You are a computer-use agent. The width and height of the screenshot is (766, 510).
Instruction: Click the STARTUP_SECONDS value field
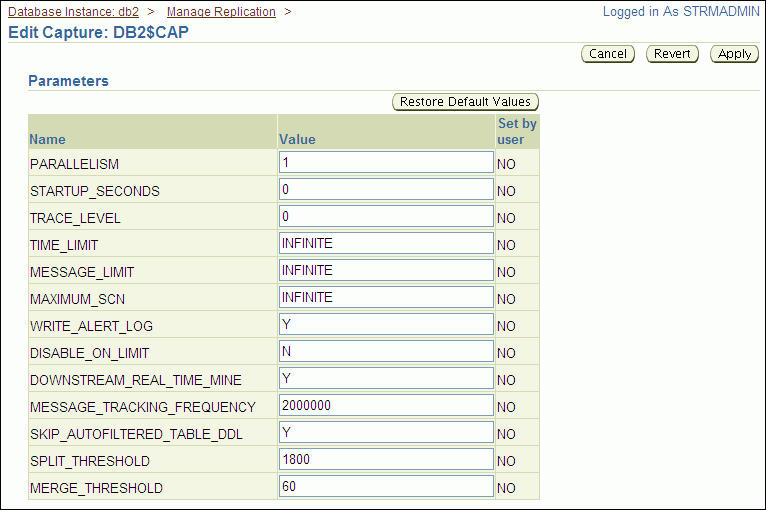point(386,189)
